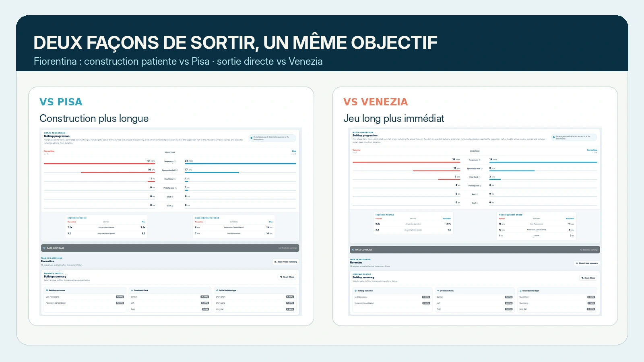Click the Buildup outcomes icon in Venezia panel

pos(356,290)
